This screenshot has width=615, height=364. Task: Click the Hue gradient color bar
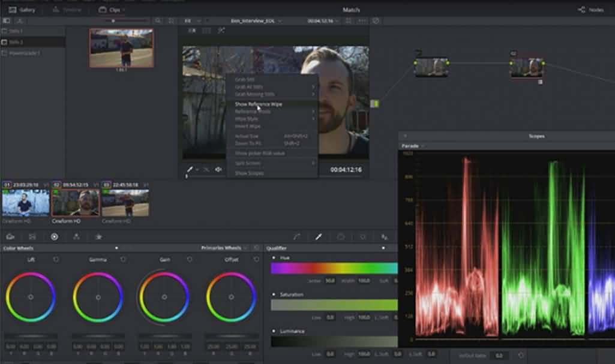[x=334, y=268]
